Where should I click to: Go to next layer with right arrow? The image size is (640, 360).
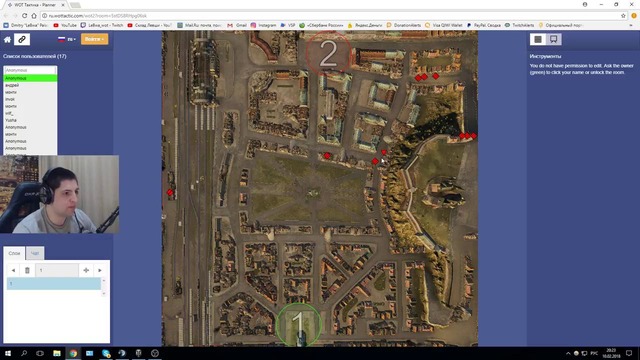[x=100, y=270]
